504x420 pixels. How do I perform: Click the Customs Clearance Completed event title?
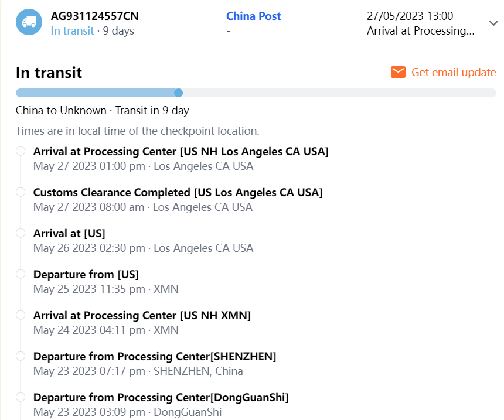coord(178,192)
